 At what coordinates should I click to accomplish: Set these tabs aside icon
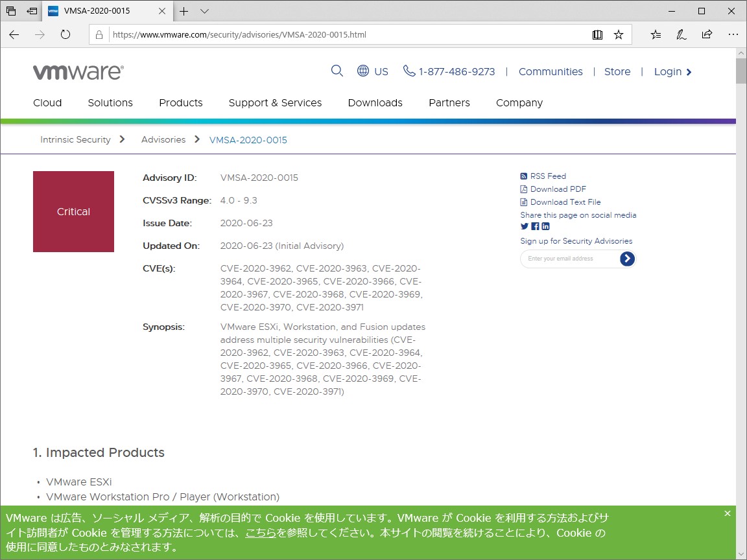[x=32, y=11]
